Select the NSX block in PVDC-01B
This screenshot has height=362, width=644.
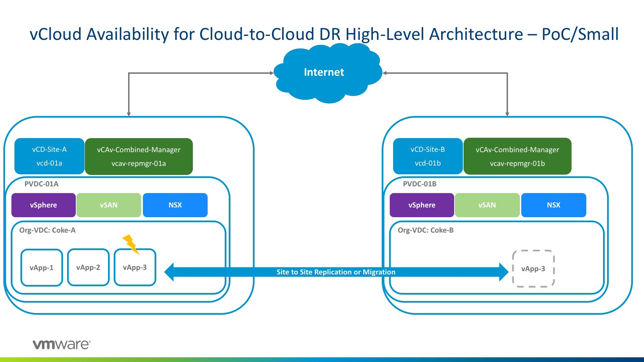pos(553,205)
